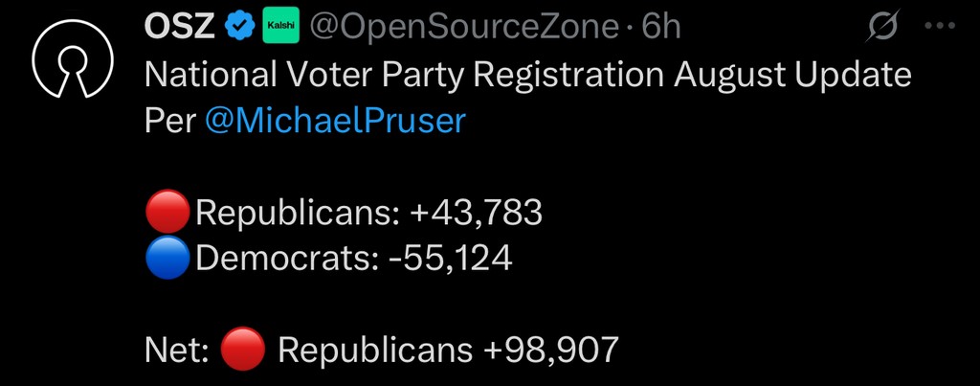
Task: Open the @OpenSourceZone handle
Action: (464, 29)
